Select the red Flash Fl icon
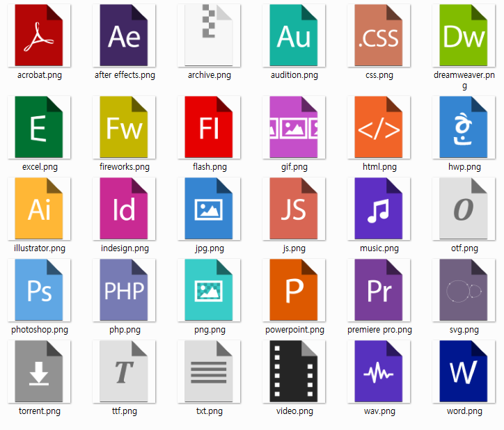 click(209, 127)
